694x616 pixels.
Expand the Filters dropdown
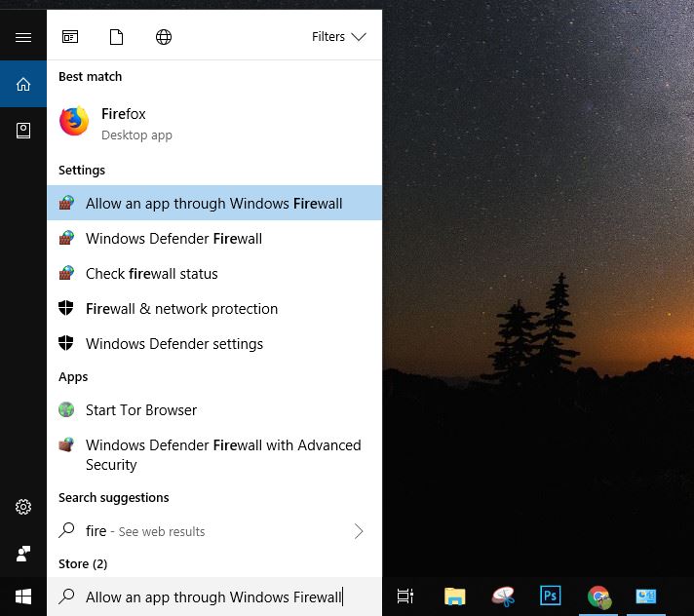pyautogui.click(x=338, y=37)
